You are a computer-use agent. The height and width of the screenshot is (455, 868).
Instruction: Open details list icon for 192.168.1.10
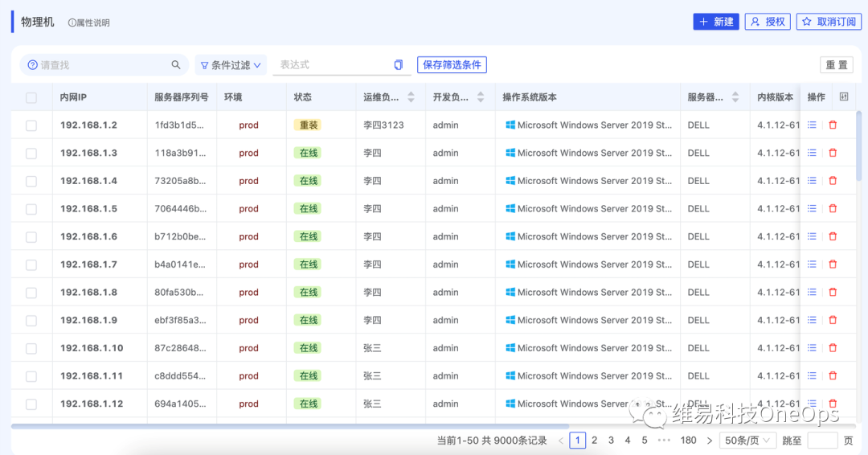coord(812,347)
